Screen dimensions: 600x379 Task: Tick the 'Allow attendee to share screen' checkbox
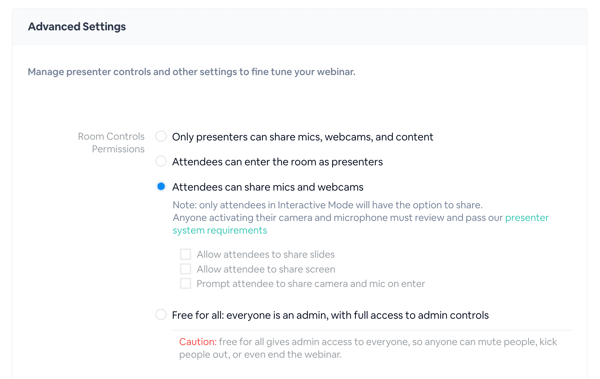[x=186, y=269]
